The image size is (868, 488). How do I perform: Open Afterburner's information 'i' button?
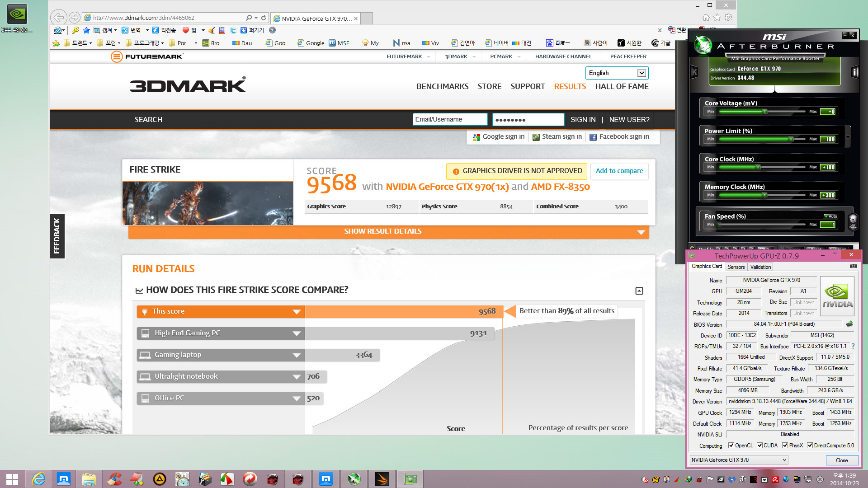click(x=854, y=72)
